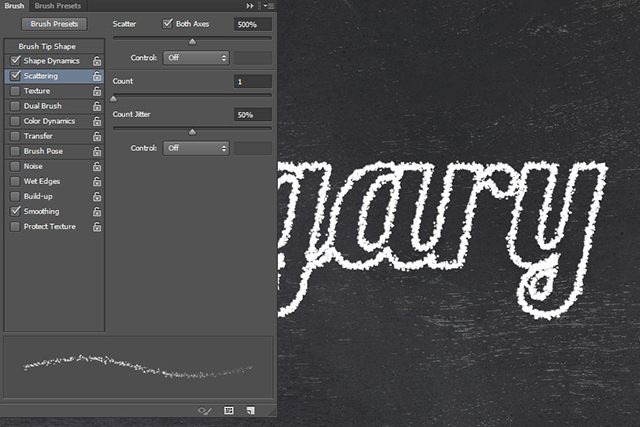Uncheck the Scattering checkbox
This screenshot has height=427, width=640.
tap(16, 76)
